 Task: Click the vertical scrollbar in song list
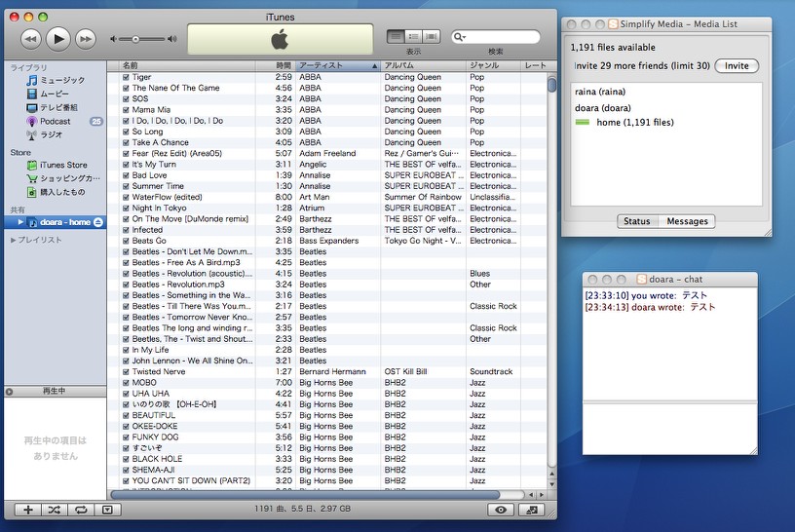pyautogui.click(x=552, y=84)
